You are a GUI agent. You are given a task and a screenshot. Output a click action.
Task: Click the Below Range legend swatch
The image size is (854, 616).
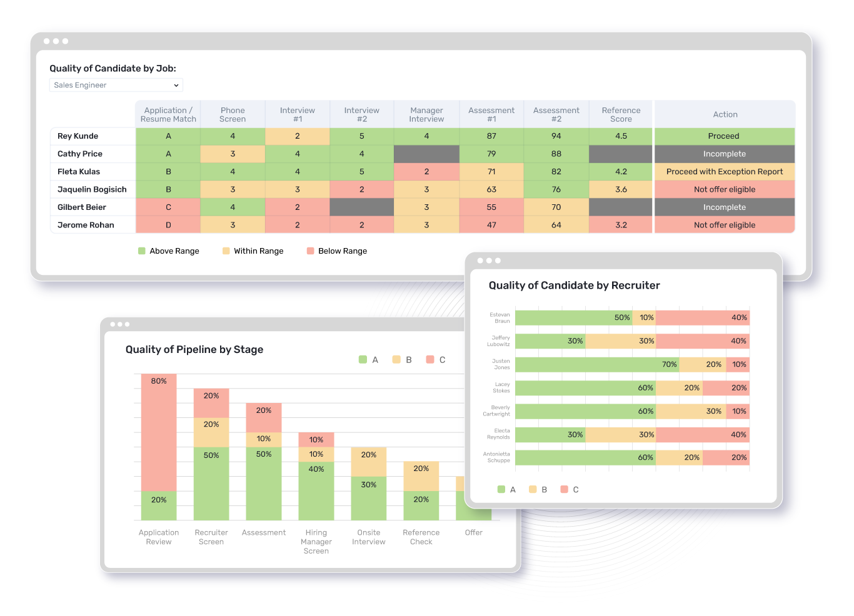tap(310, 251)
